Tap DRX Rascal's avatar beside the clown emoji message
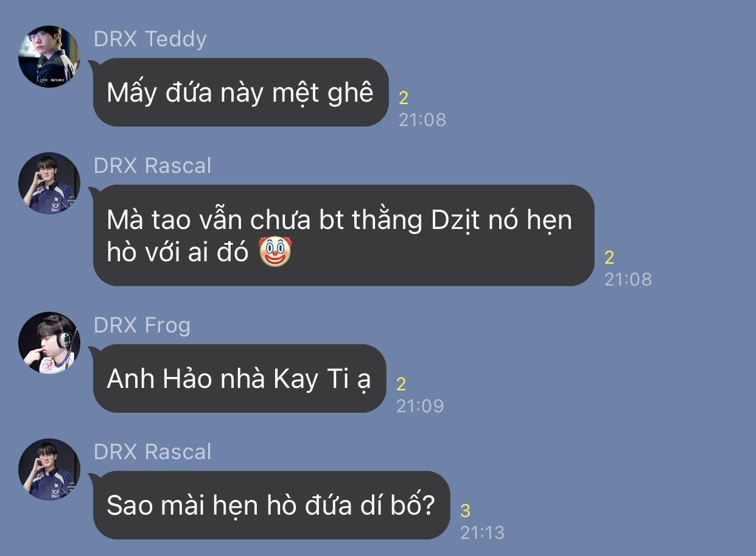756x556 pixels. (49, 183)
